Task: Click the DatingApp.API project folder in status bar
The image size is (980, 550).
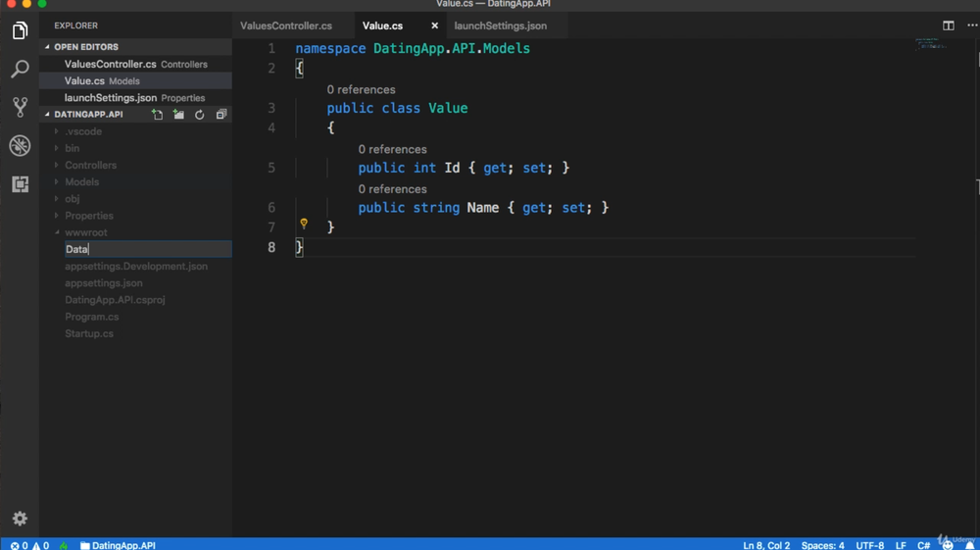Action: 119,545
